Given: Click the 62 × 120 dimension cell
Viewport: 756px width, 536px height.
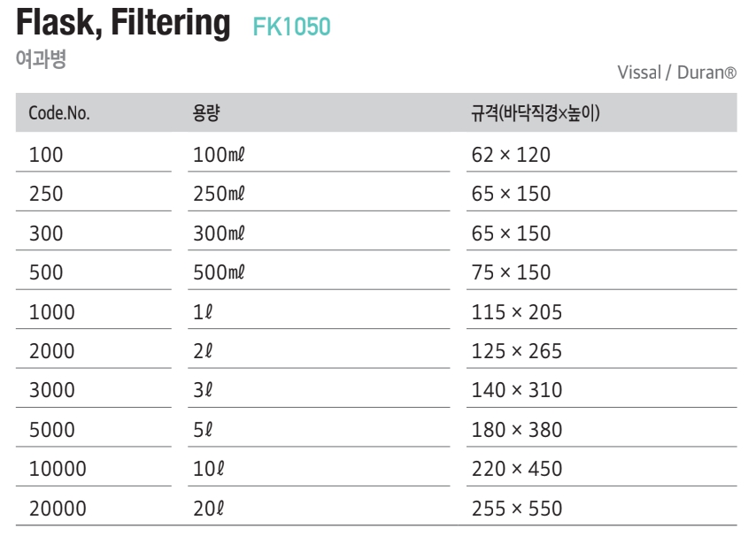Looking at the screenshot, I should 511,155.
